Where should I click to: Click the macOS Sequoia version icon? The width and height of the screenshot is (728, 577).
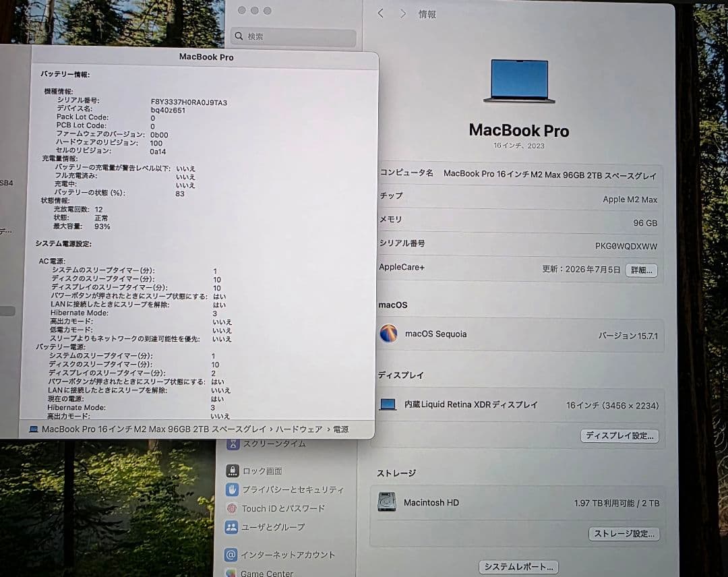pos(389,334)
